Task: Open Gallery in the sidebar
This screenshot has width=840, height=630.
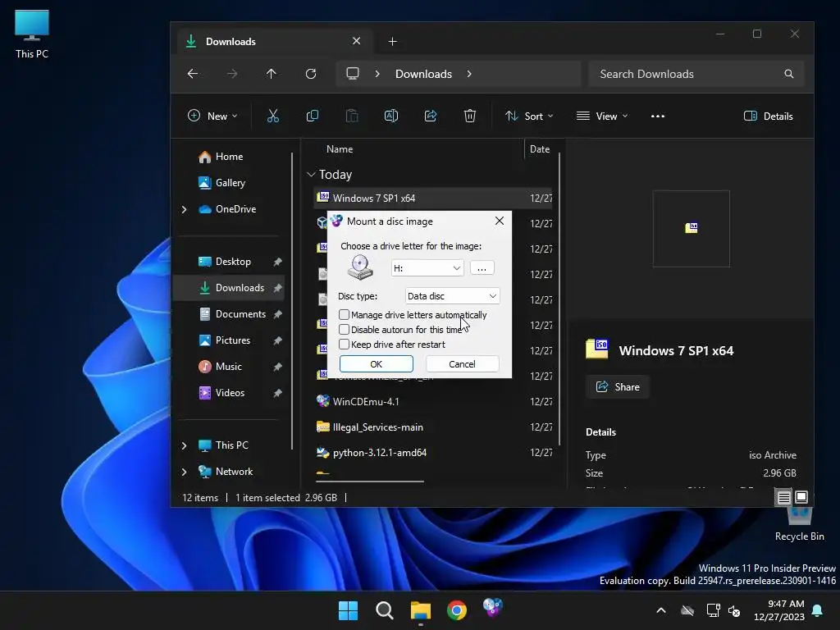Action: click(x=230, y=183)
